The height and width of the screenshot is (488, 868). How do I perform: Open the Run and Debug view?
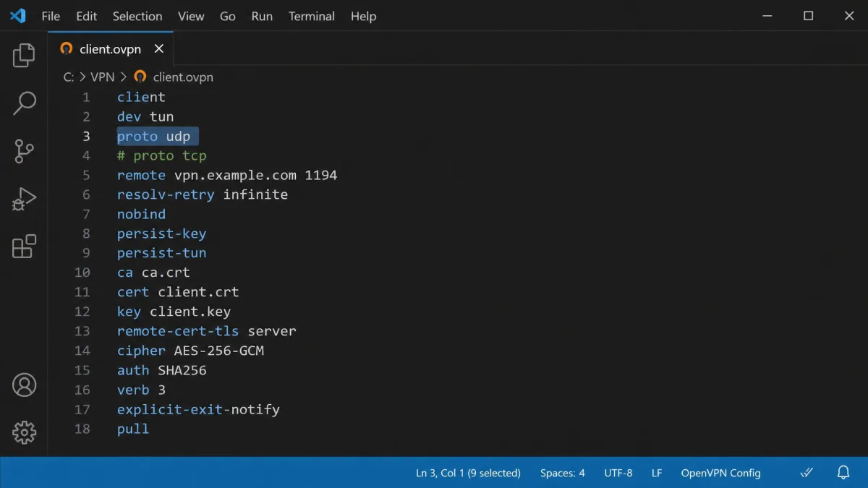click(x=24, y=199)
